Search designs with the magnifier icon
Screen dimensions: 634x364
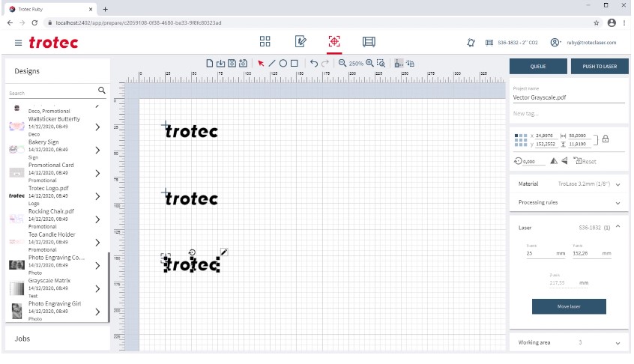pos(102,91)
